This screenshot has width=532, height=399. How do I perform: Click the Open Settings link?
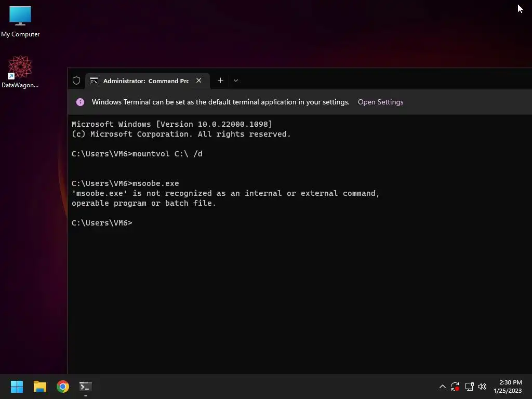click(380, 102)
